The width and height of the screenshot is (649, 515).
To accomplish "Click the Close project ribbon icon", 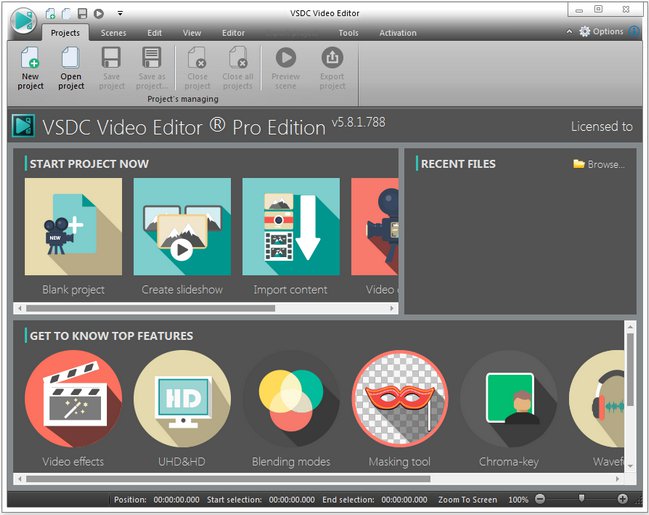I will pyautogui.click(x=197, y=58).
